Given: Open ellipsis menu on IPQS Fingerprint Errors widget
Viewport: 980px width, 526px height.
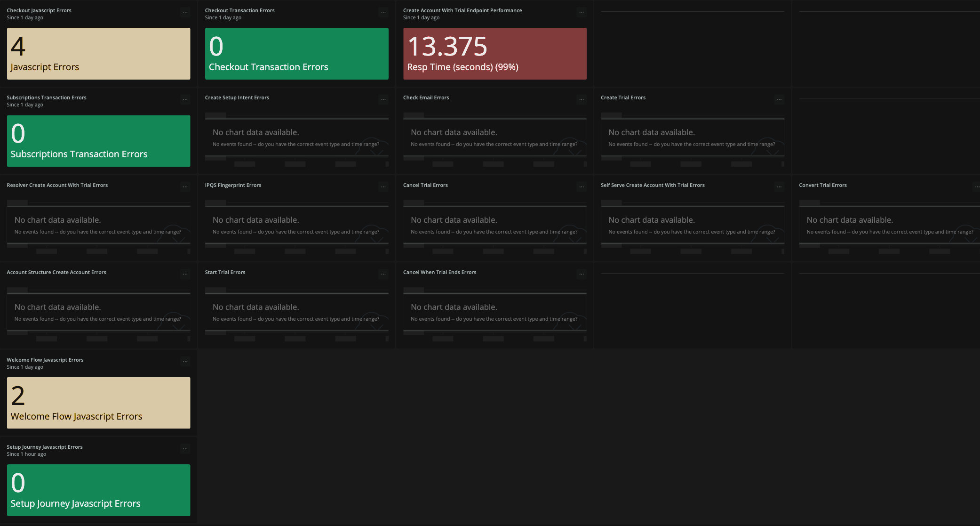Looking at the screenshot, I should pyautogui.click(x=383, y=187).
